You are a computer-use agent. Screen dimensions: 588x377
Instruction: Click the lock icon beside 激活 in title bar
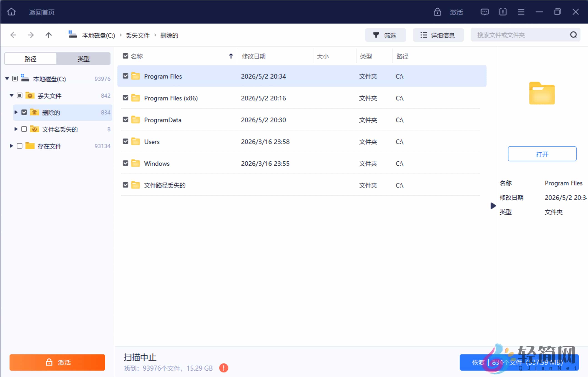437,12
